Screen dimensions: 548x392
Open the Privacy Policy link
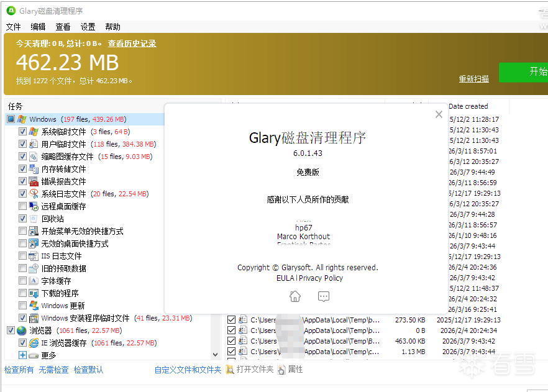(x=321, y=278)
